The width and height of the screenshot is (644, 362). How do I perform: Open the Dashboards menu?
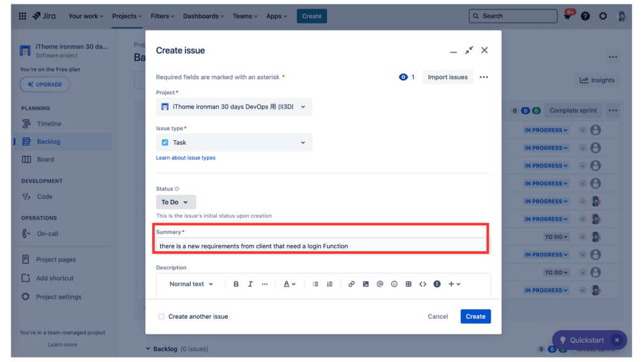click(x=203, y=16)
